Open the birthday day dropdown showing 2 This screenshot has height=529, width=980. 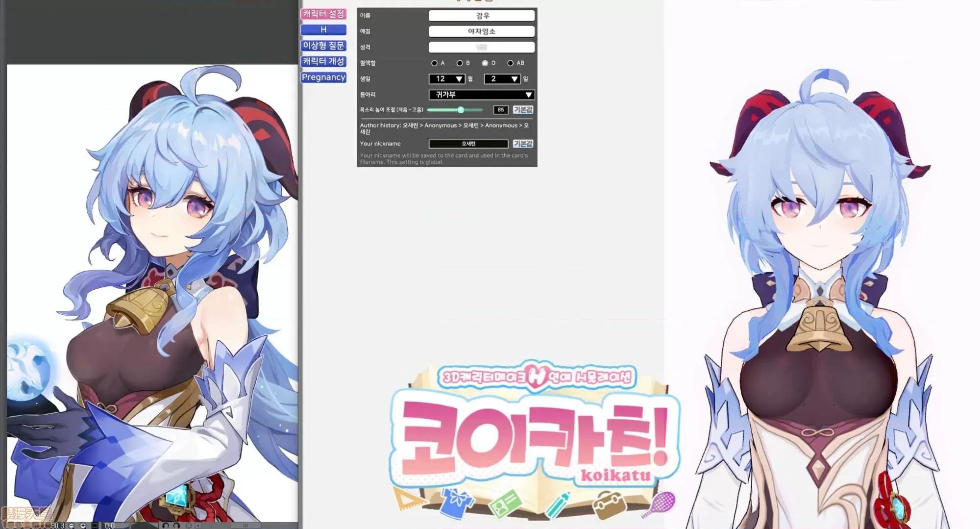[x=502, y=79]
